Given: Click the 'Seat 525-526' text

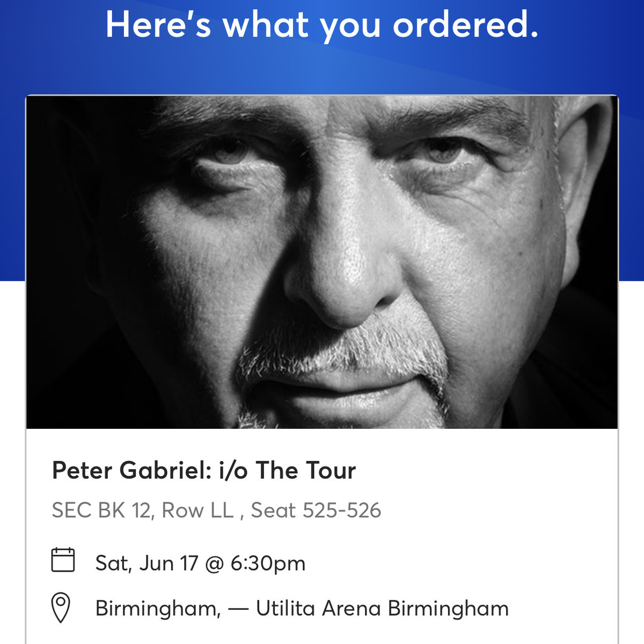Looking at the screenshot, I should coord(316,510).
